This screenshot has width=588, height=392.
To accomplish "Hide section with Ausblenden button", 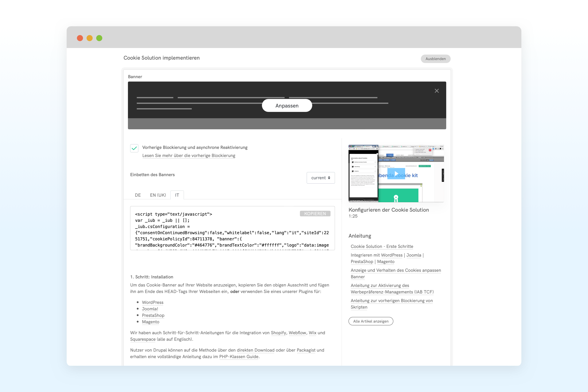I will pyautogui.click(x=435, y=59).
